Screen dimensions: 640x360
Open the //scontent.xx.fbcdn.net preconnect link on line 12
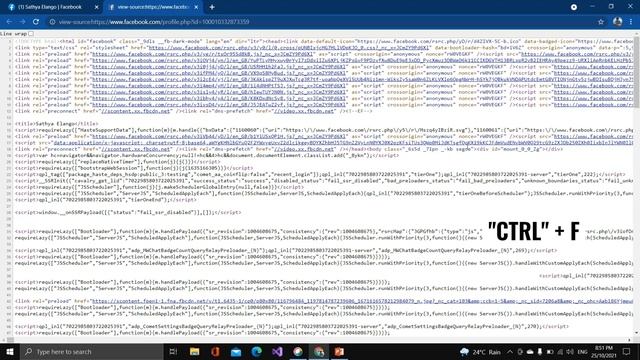[x=136, y=111]
